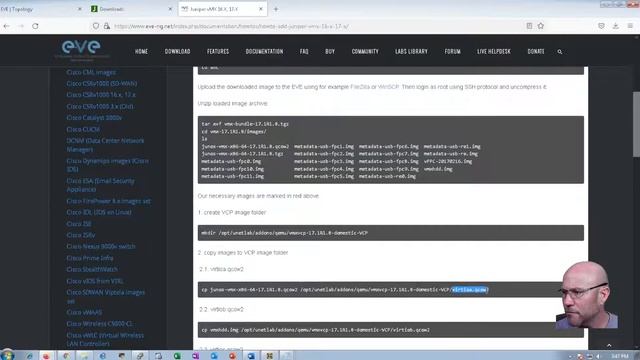The width and height of the screenshot is (640, 360).
Task: Click the padlock site info icon
Action: pos(107,26)
